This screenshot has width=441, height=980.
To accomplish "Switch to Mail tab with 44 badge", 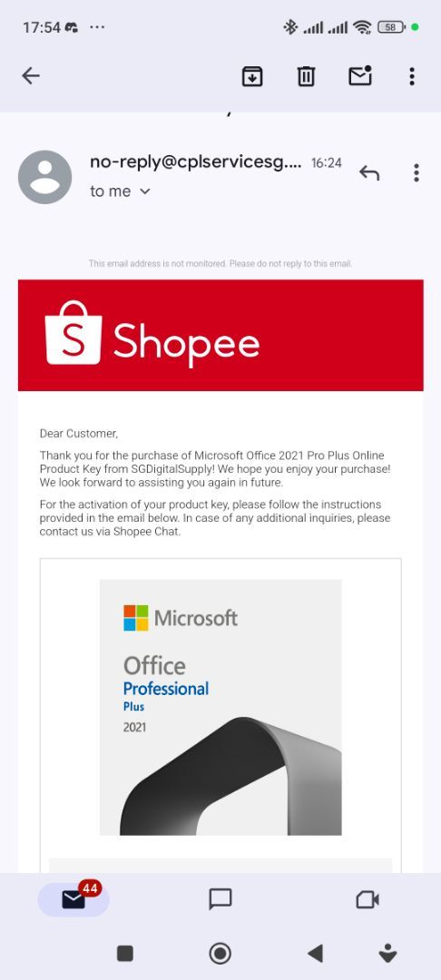I will pos(73,899).
